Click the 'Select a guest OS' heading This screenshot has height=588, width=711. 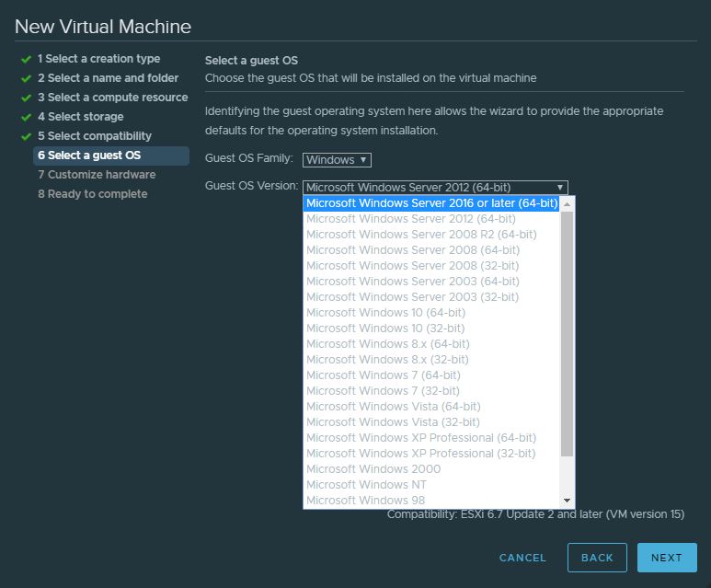[x=251, y=61]
